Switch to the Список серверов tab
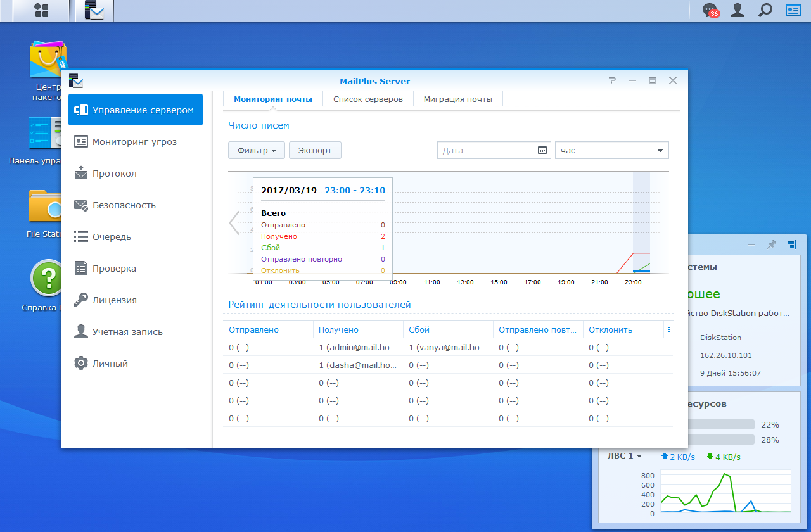Screen dimensions: 811x532 [368, 99]
